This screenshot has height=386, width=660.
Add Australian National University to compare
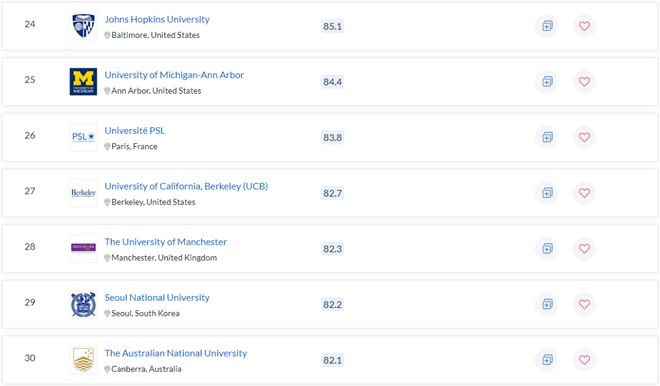pos(547,360)
